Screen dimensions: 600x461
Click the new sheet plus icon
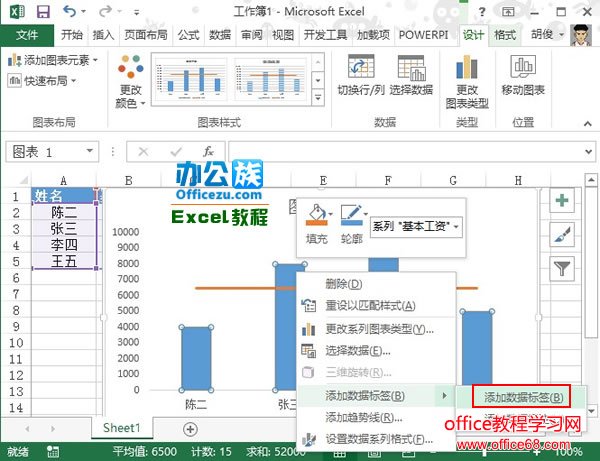[x=190, y=429]
